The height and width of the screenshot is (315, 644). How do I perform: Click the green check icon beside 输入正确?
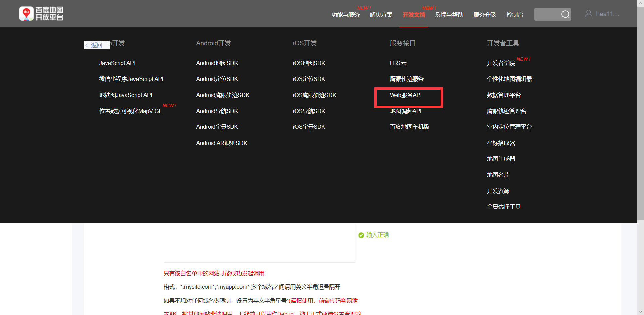(x=361, y=235)
